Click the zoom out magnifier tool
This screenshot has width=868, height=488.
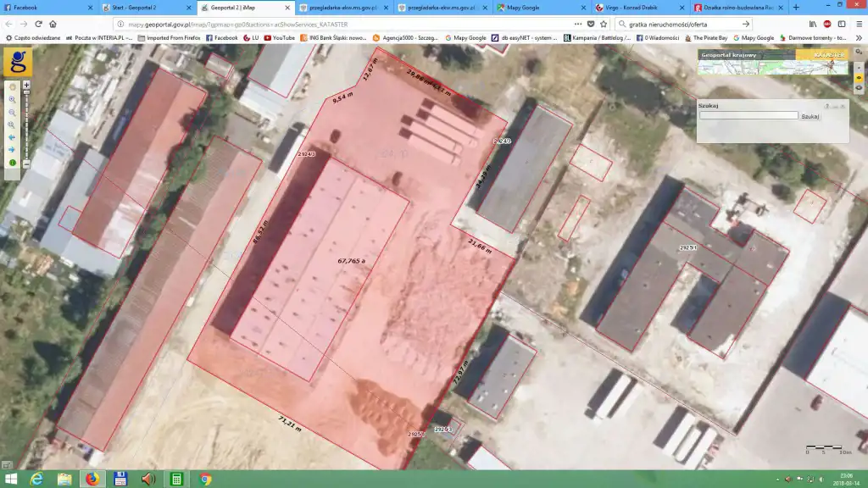pos(13,112)
